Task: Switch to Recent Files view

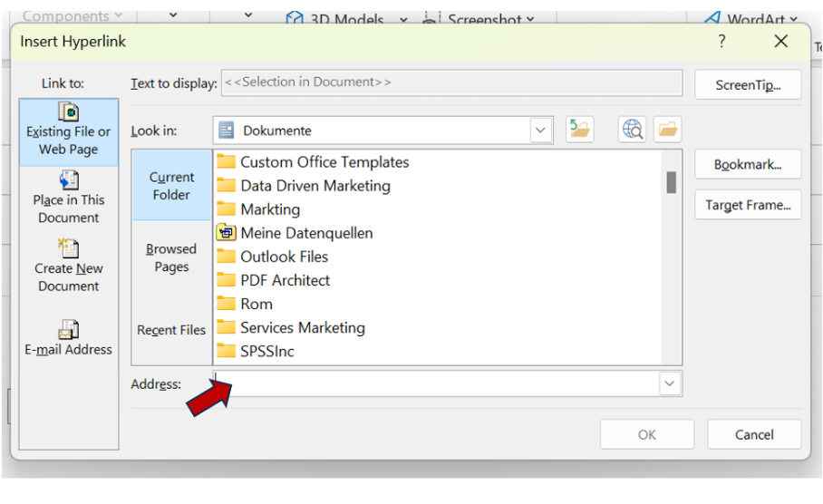Action: 171,330
